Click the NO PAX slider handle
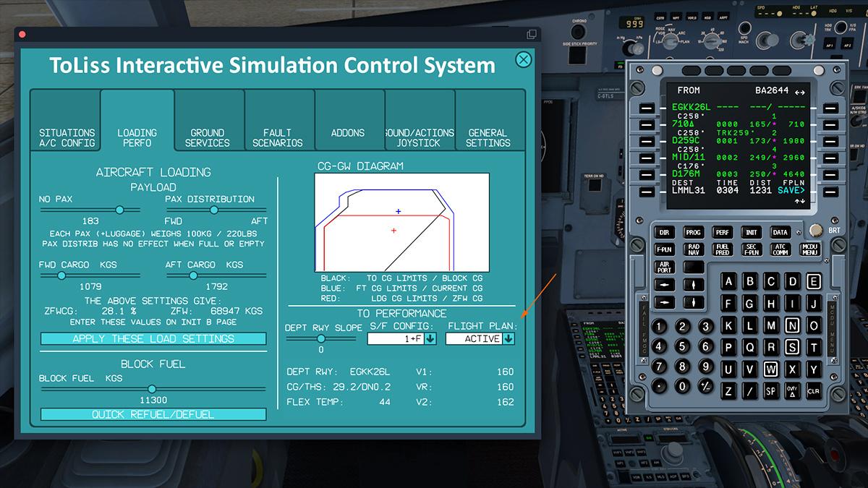Image resolution: width=868 pixels, height=488 pixels. (x=119, y=210)
